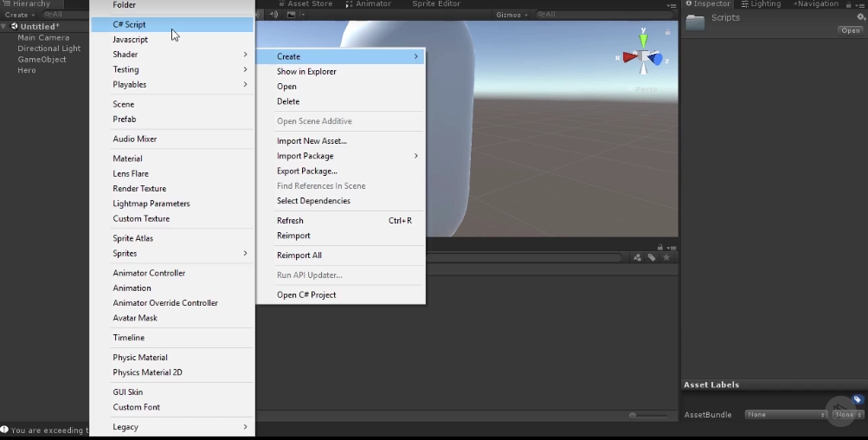The width and height of the screenshot is (868, 440).
Task: Choose Open C# Project
Action: 341,294
